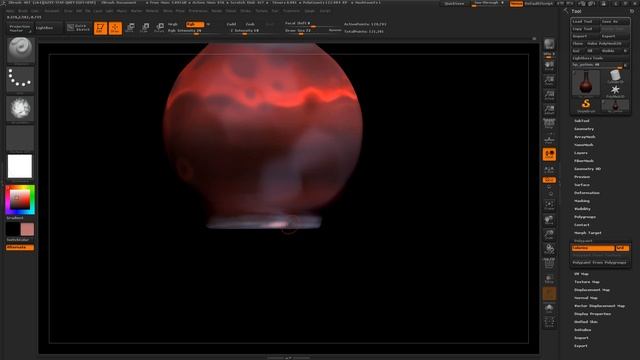
Task: Enable the Zsub sculpt mode
Action: (x=250, y=24)
